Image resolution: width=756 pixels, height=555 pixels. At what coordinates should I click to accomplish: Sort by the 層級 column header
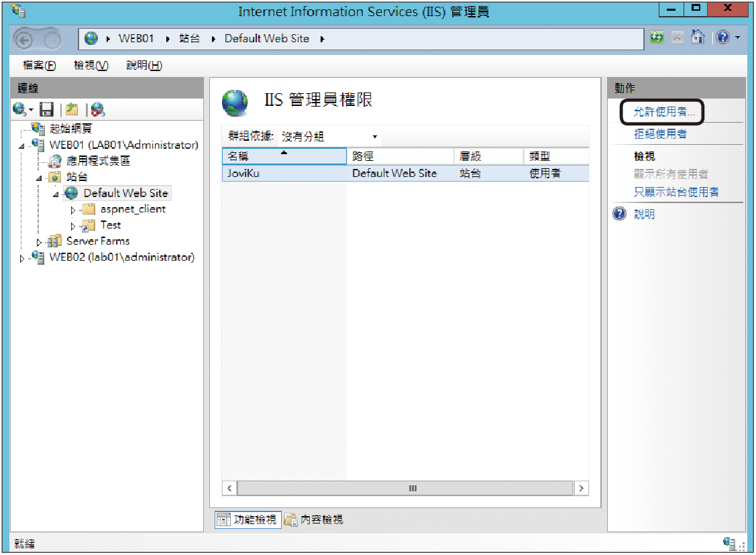pyautogui.click(x=489, y=156)
